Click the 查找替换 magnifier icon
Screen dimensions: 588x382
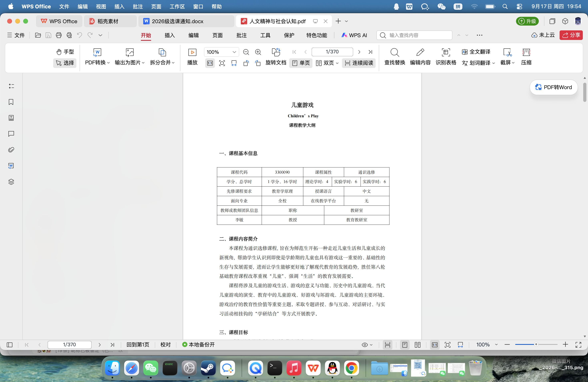(x=395, y=52)
